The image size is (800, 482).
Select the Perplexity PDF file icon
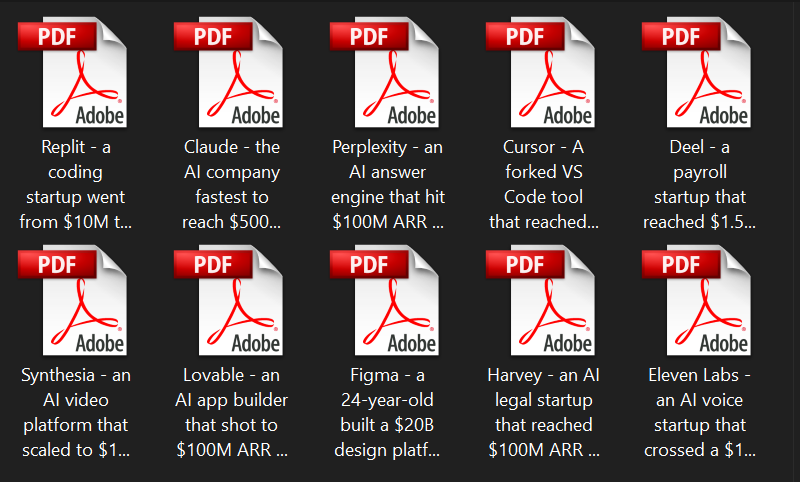click(x=385, y=72)
